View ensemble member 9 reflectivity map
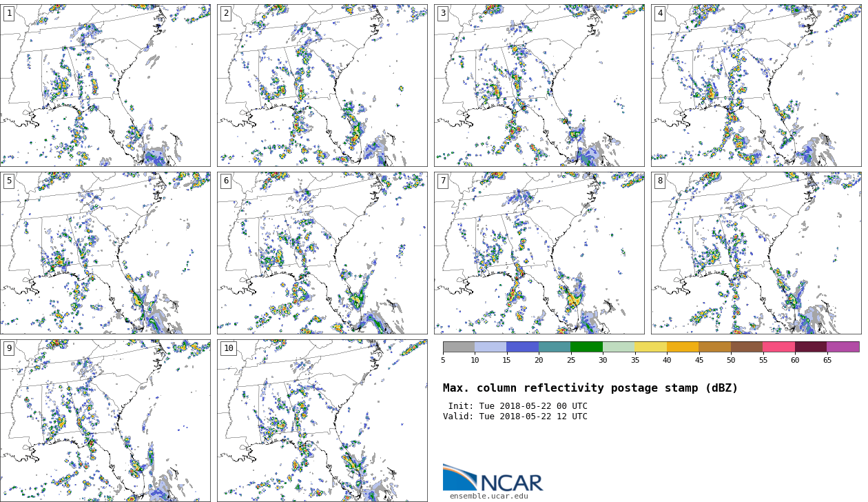868x502 pixels. [105, 421]
